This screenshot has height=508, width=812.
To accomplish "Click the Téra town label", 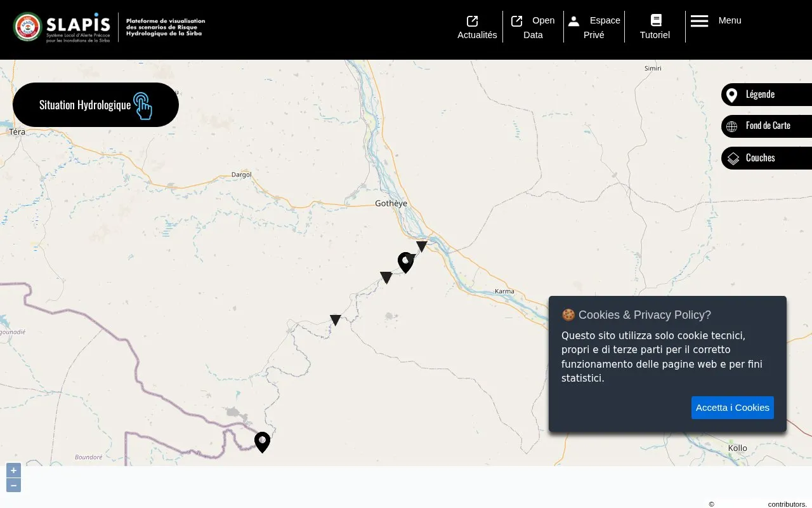I will (17, 132).
